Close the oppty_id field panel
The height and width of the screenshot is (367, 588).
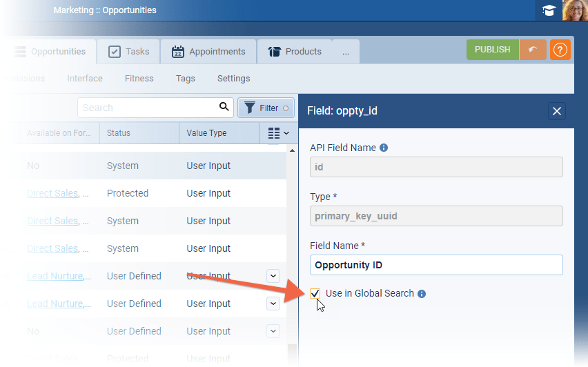pos(557,111)
